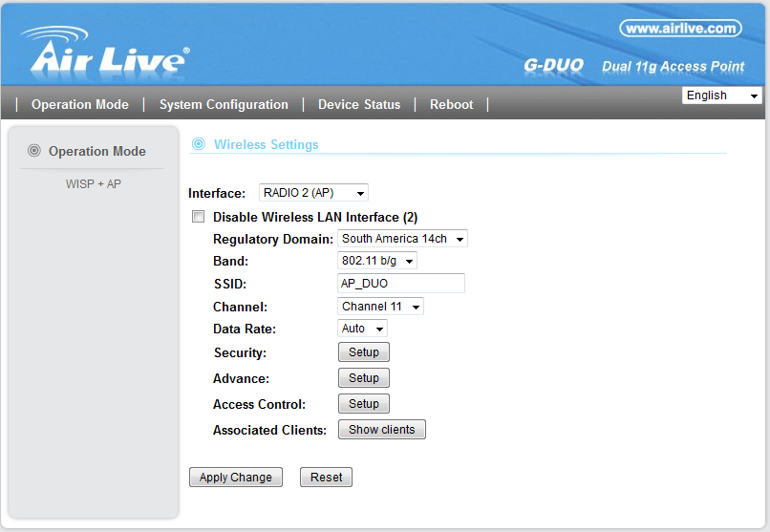Click the AirLive logo
The height and width of the screenshot is (532, 770).
tap(103, 53)
